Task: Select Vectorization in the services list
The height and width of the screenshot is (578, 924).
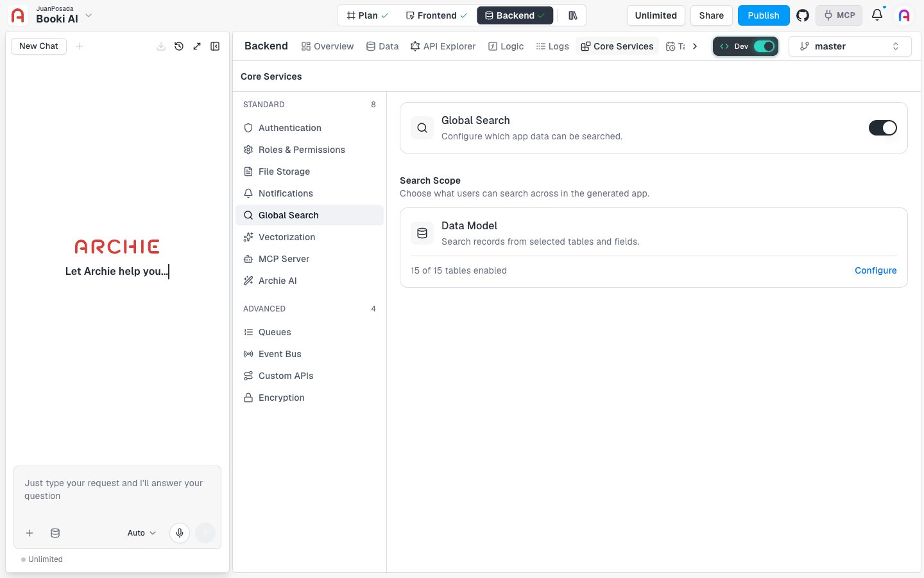Action: (309, 237)
